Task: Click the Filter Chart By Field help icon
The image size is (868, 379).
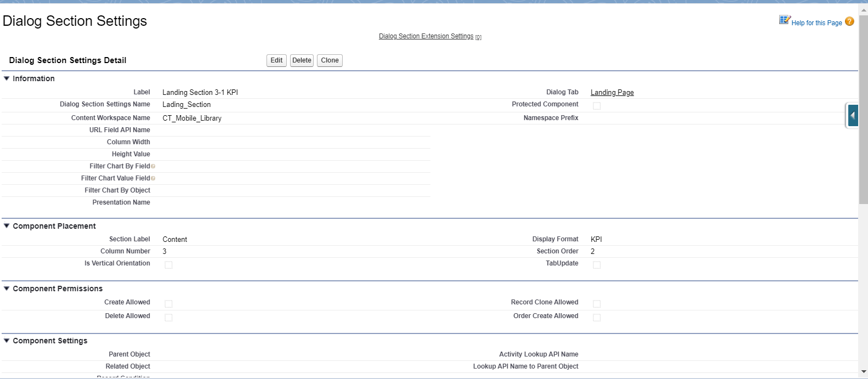Action: point(153,166)
